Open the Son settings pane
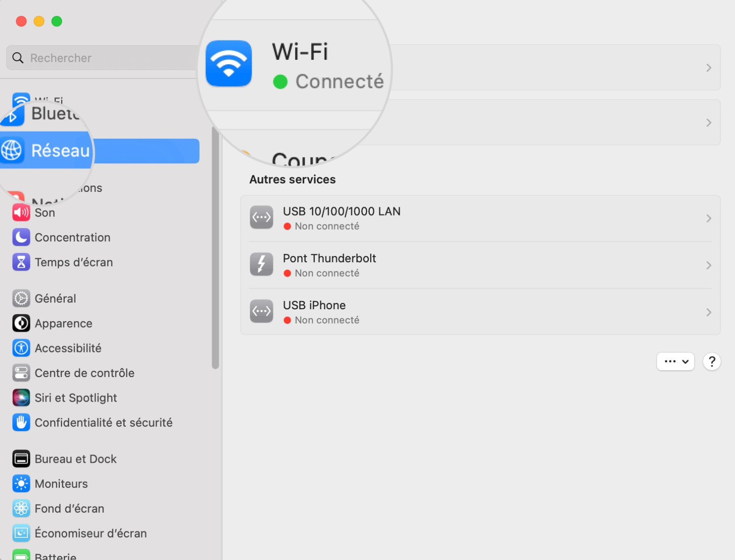This screenshot has height=560, width=735. pos(106,212)
